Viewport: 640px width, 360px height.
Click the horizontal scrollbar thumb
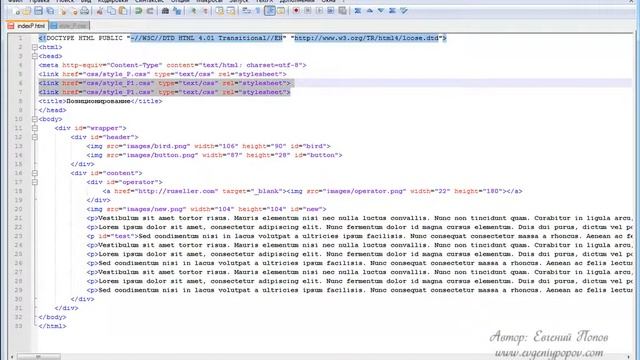coord(38,357)
